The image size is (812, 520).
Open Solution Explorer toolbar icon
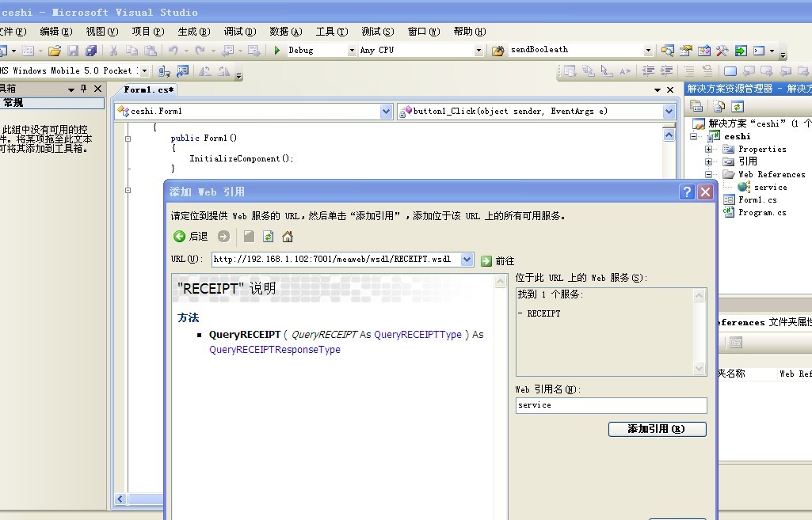(x=668, y=50)
